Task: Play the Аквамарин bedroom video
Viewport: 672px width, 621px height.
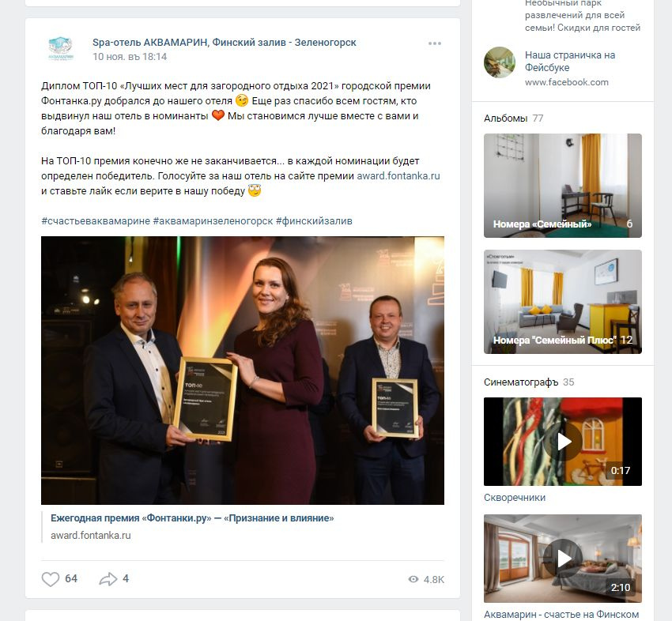Action: (563, 559)
